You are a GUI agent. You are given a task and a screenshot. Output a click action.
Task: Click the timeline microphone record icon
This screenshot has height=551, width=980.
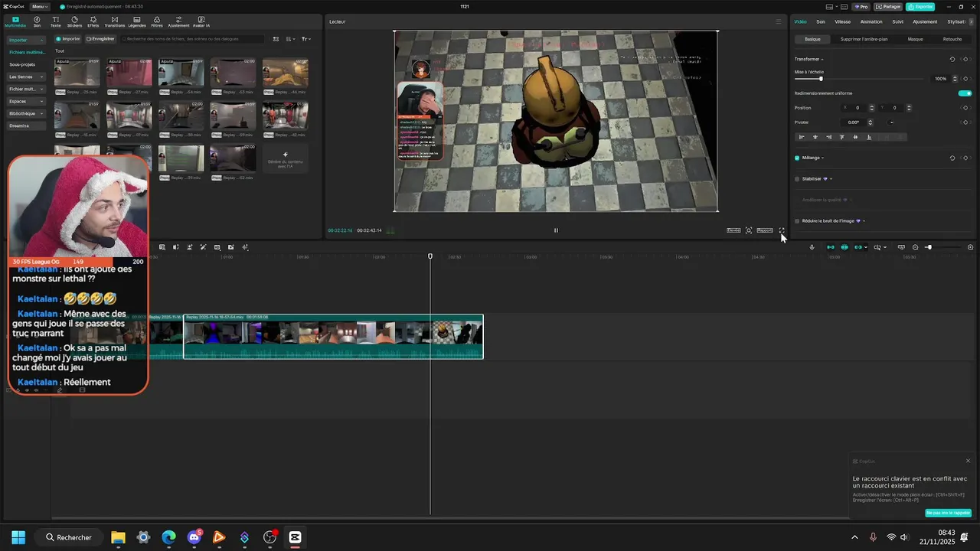[812, 247]
